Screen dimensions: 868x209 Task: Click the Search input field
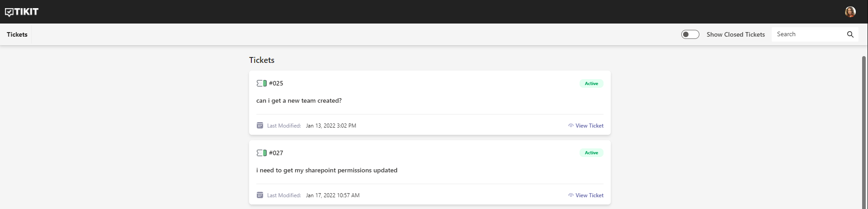(809, 34)
